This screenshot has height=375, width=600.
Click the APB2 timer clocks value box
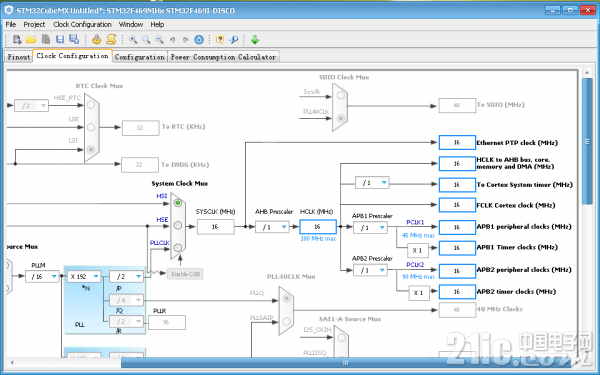click(x=457, y=292)
